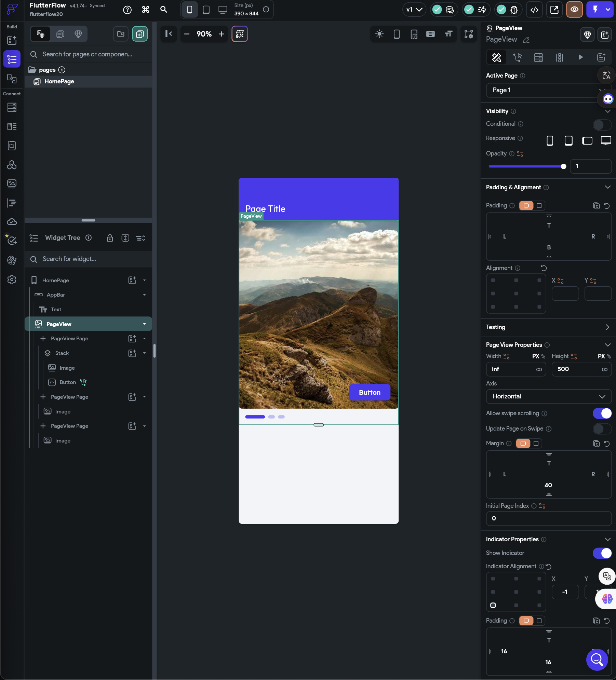Open the developer code view icon
This screenshot has height=680, width=616.
pos(534,10)
